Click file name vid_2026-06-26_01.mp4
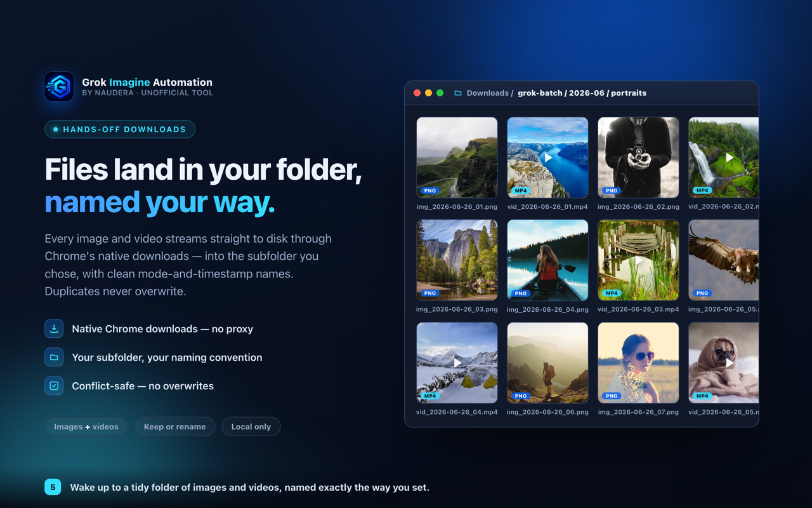 547,207
